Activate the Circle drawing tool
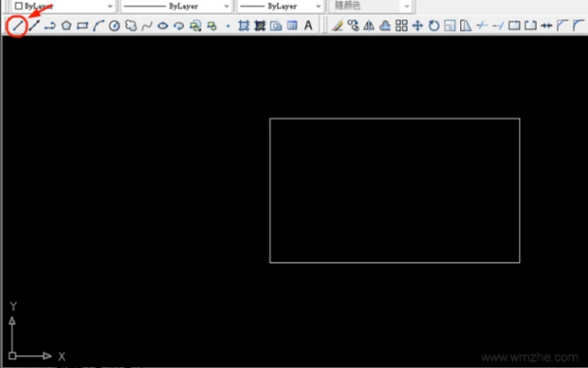588x368 pixels. 114,26
